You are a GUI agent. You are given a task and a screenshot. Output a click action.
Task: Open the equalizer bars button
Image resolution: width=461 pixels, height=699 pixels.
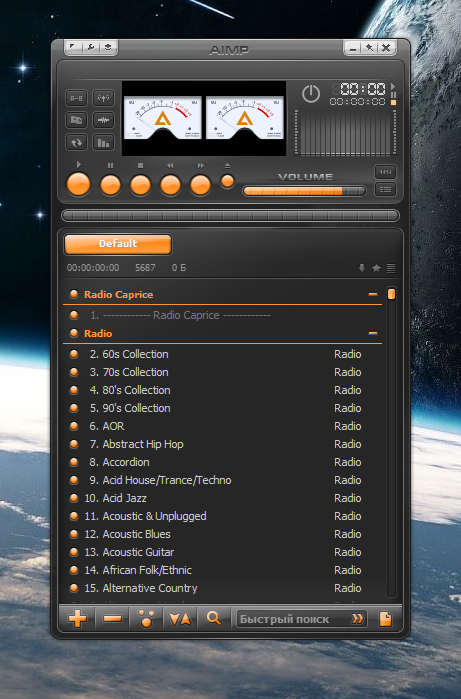tap(103, 142)
